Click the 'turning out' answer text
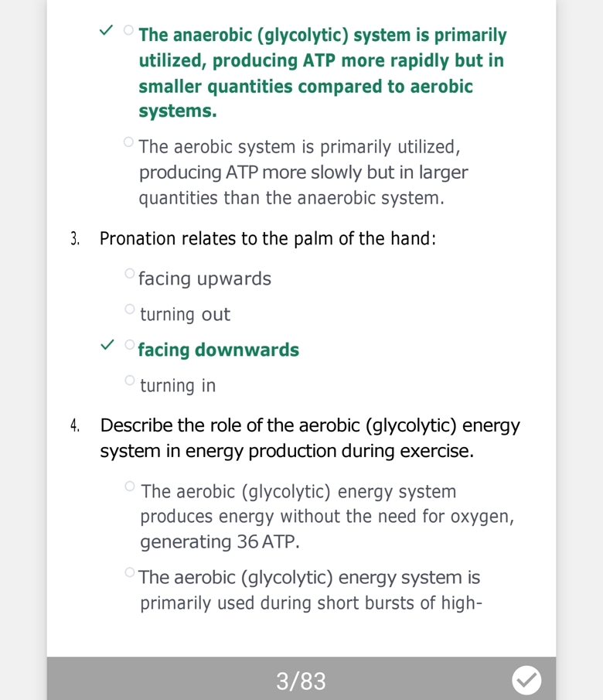The height and width of the screenshot is (700, 603). click(x=186, y=314)
